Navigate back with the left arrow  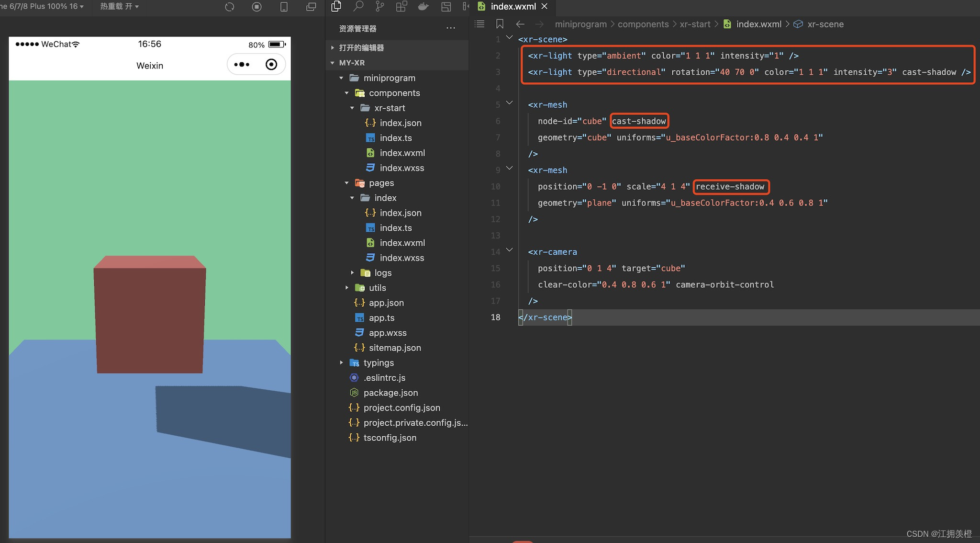coord(520,24)
